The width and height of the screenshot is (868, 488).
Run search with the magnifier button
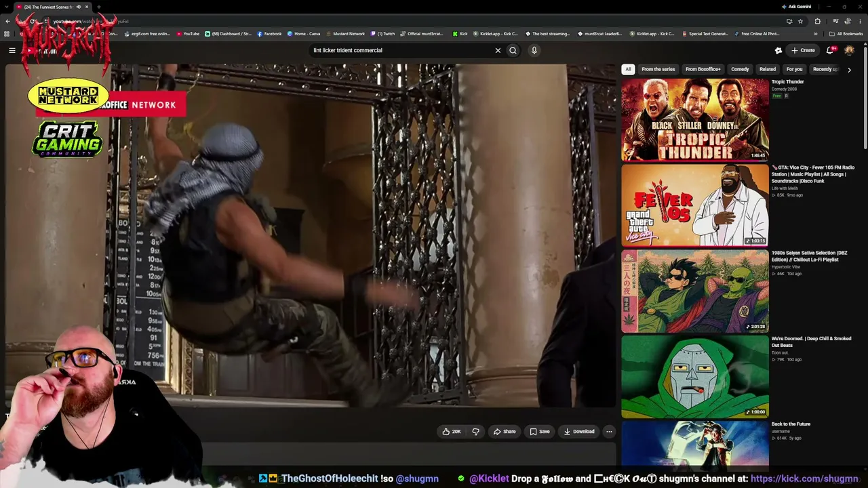point(513,50)
